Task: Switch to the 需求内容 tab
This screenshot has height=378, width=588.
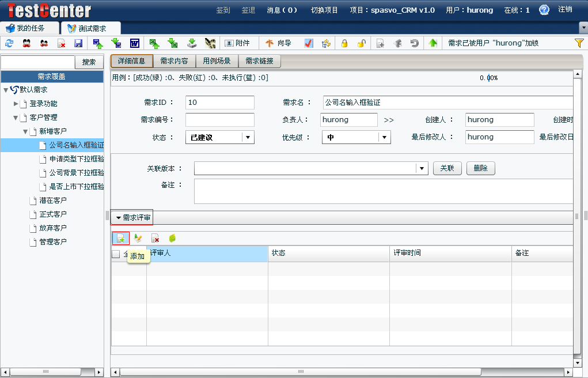Action: [174, 61]
